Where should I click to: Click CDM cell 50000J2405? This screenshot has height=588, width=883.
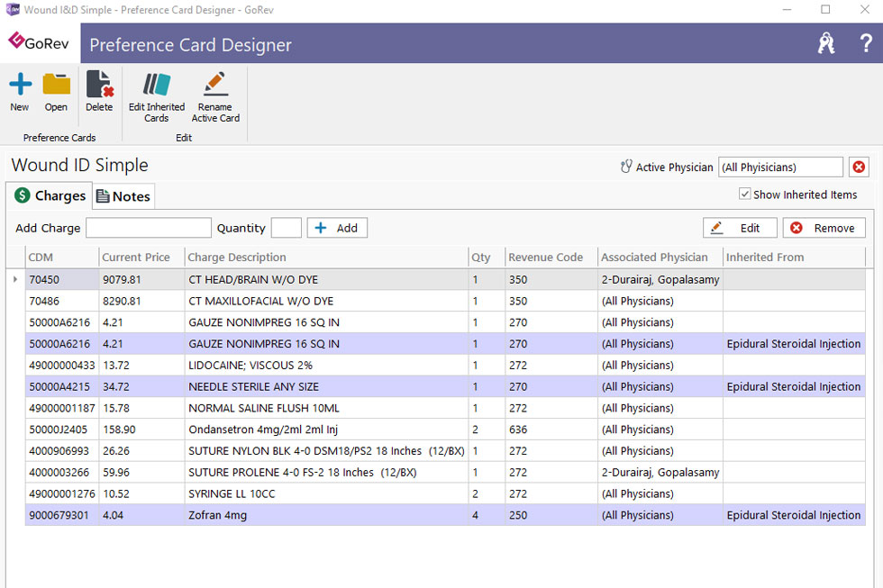62,430
